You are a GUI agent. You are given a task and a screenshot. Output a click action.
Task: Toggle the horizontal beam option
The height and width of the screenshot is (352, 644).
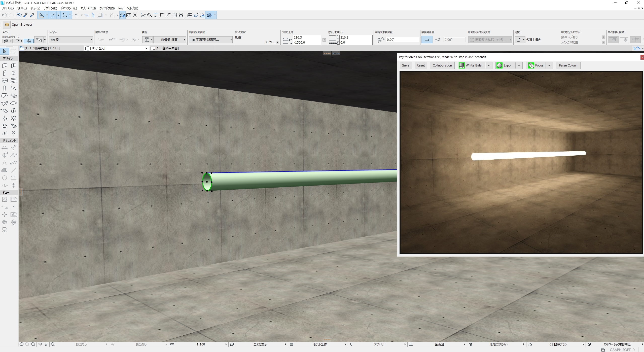pos(427,40)
